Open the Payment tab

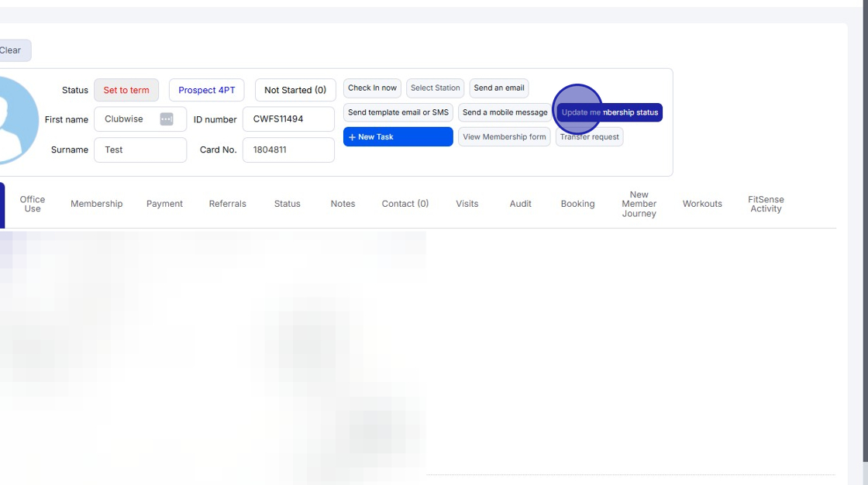[x=164, y=203]
